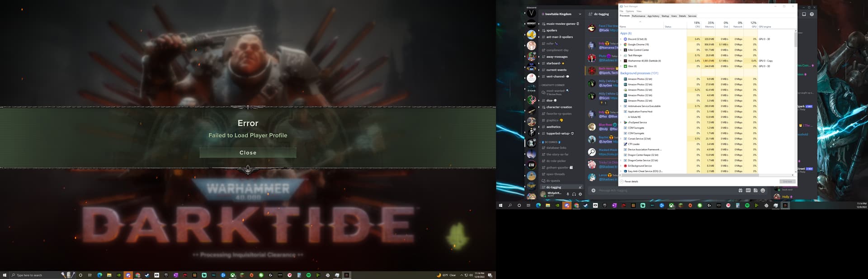Open Discord user settings gear
This screenshot has height=279, width=868.
[580, 194]
